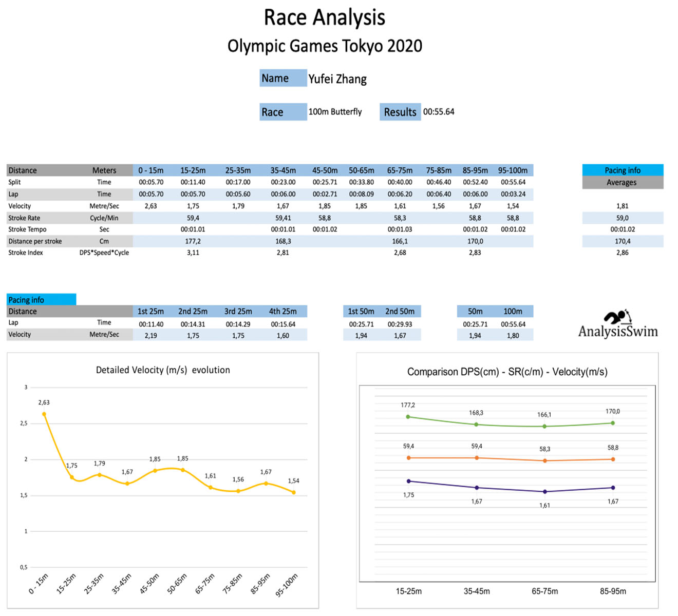Image resolution: width=678 pixels, height=616 pixels.
Task: Click the 85-95m axis label in comparison chart
Action: coord(613,591)
